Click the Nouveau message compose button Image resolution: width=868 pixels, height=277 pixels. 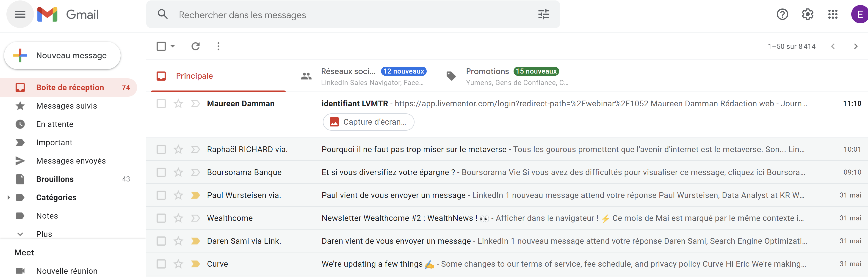click(x=62, y=55)
